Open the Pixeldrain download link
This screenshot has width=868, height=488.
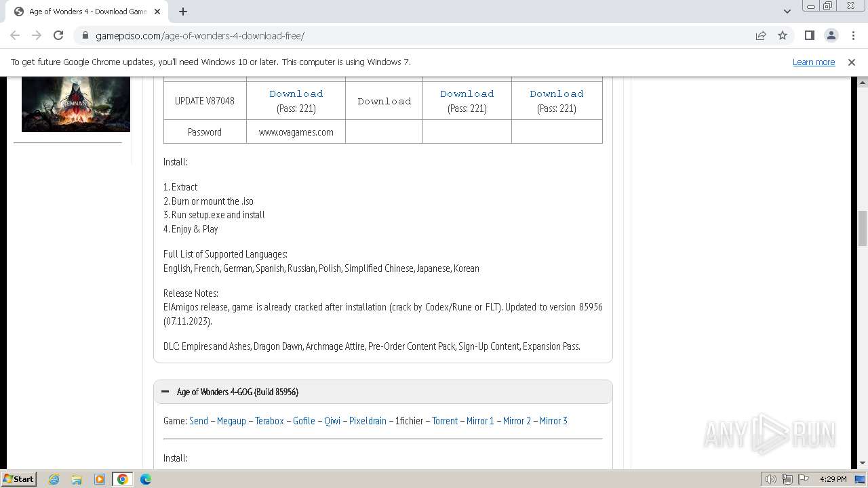point(368,421)
